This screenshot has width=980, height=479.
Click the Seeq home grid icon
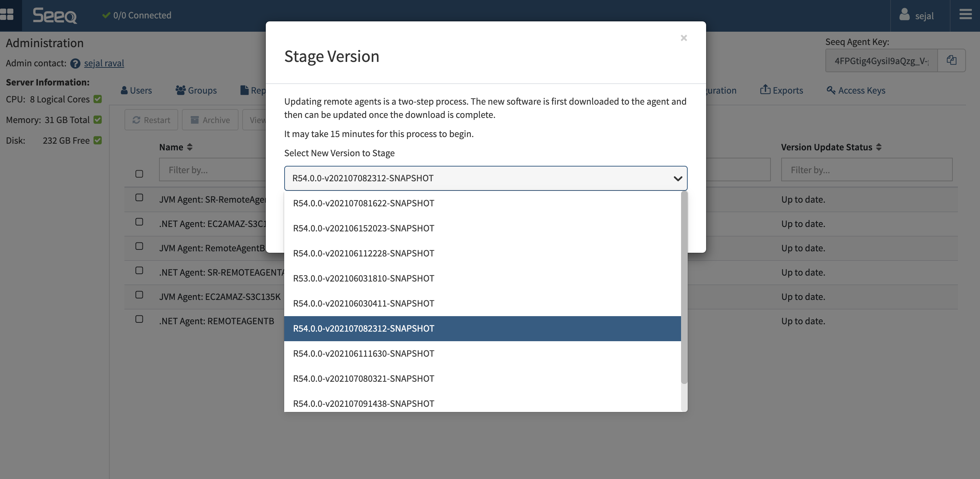[x=7, y=14]
